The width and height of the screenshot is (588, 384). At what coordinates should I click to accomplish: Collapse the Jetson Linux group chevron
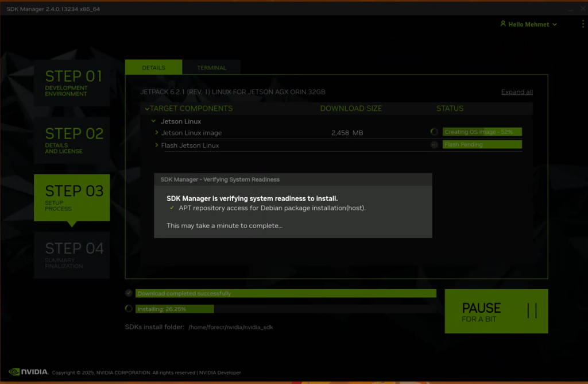153,121
